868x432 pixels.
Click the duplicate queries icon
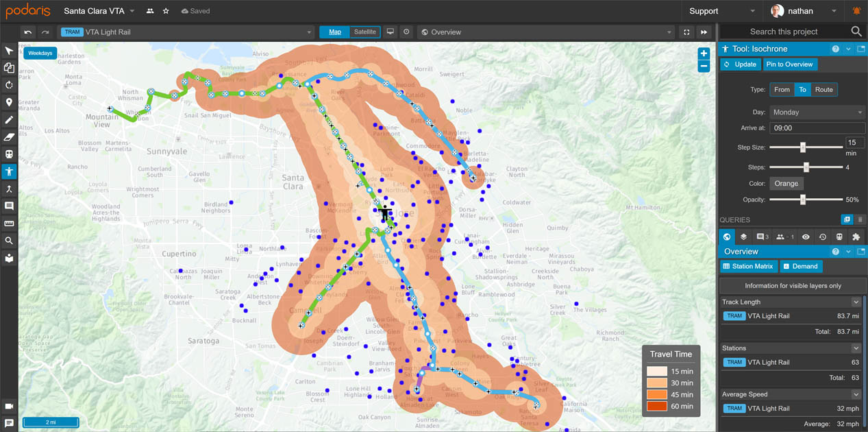847,219
